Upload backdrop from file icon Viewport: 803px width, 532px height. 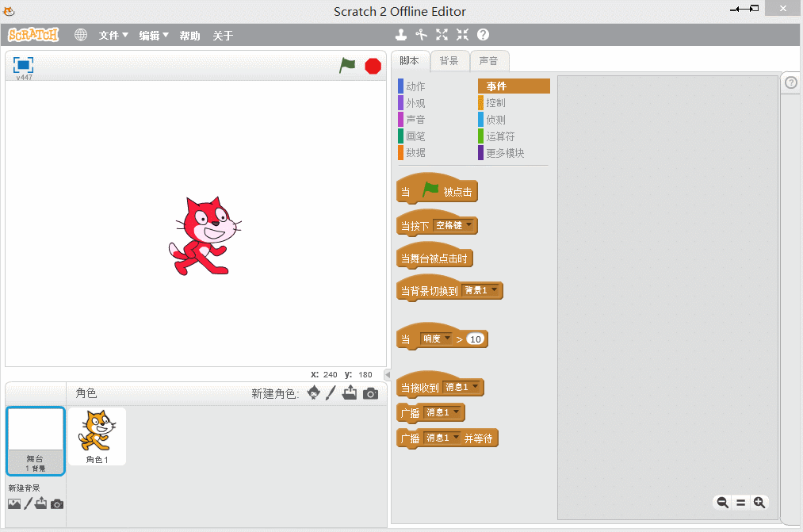(x=41, y=503)
